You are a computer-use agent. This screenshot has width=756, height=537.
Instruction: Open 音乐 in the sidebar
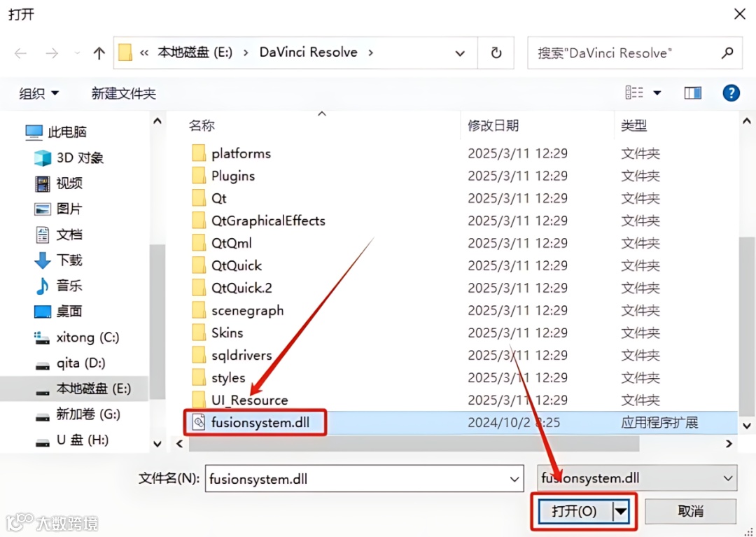58,286
